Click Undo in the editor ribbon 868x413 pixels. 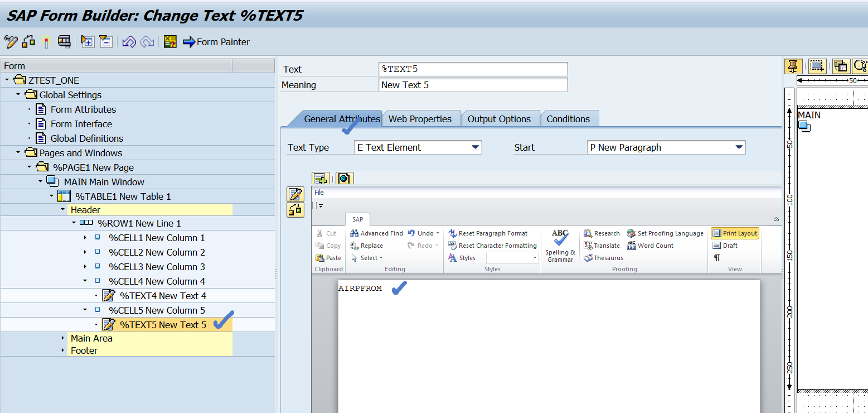tap(420, 233)
